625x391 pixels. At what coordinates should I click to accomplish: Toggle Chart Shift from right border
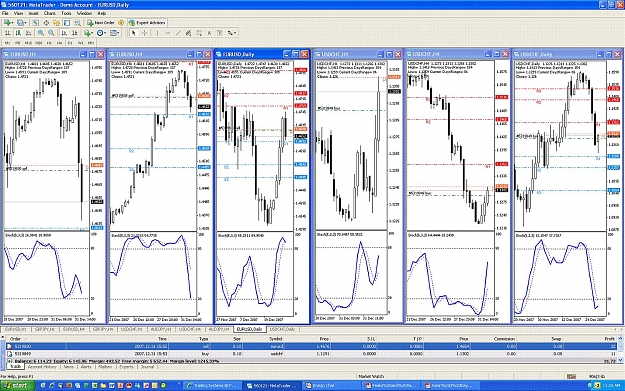[74, 33]
